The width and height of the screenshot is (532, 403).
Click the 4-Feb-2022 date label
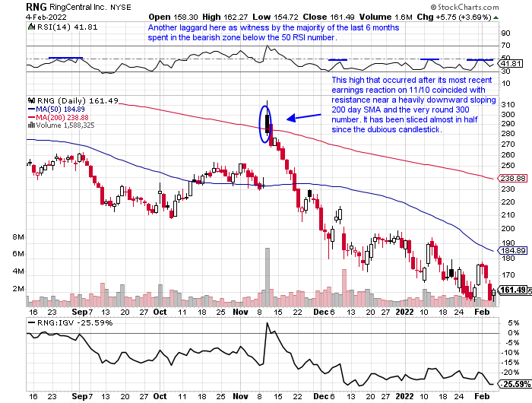(46, 17)
